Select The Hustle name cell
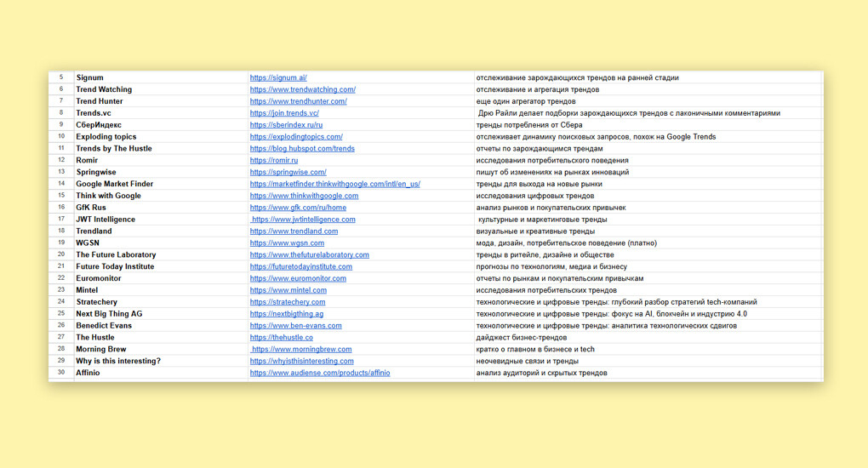868x468 pixels. 161,337
